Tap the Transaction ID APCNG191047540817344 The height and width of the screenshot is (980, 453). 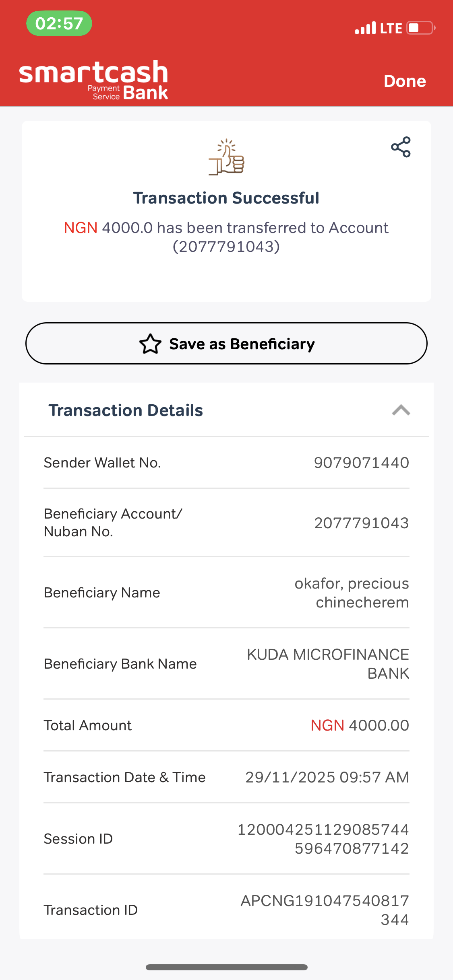[325, 910]
